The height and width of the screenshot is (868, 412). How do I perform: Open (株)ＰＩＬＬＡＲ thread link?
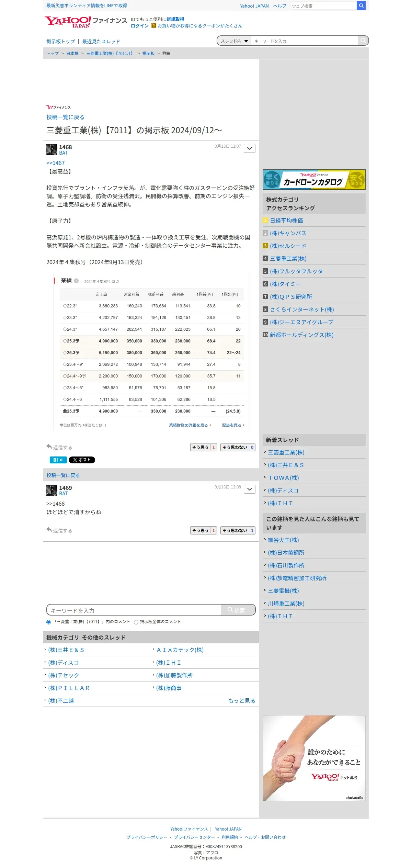(69, 688)
